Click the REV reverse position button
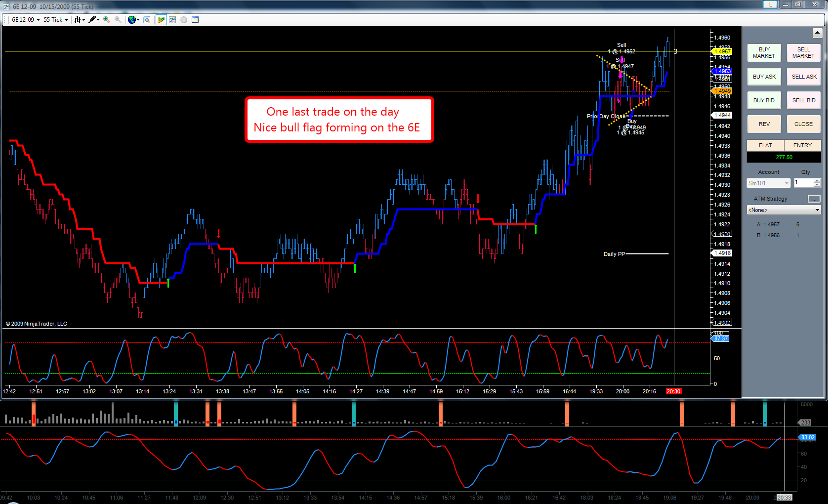The width and height of the screenshot is (828, 504). pyautogui.click(x=764, y=124)
